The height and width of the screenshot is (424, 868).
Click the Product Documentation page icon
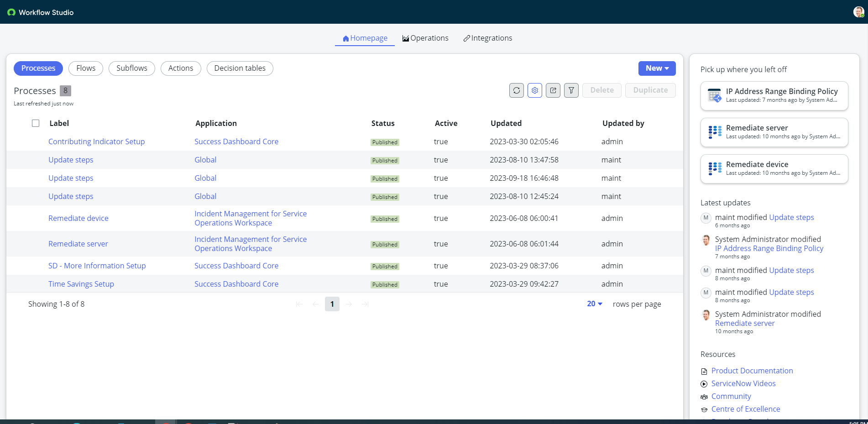(x=704, y=372)
